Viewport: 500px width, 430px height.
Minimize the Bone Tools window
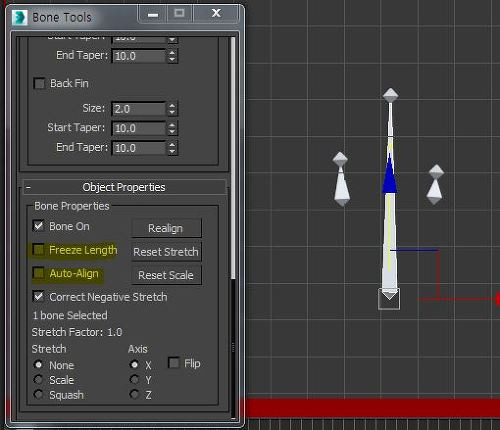(153, 14)
